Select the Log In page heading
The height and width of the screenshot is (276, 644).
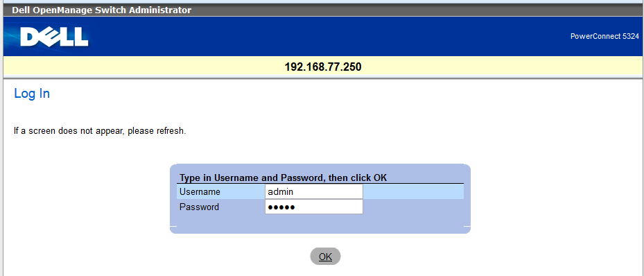tap(32, 94)
